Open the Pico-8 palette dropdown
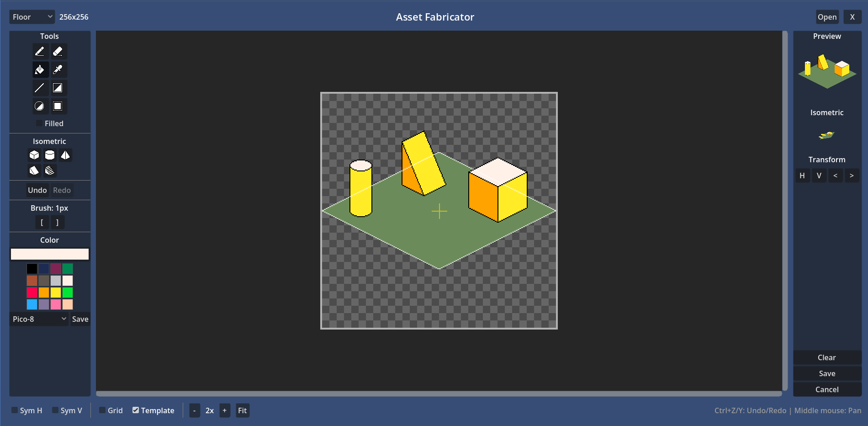868x426 pixels. point(39,319)
